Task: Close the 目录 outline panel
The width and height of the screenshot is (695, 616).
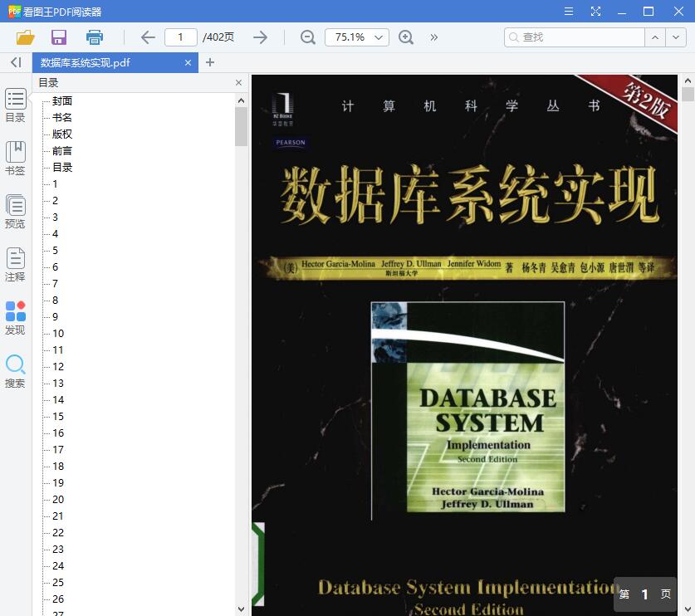Action: 238,83
